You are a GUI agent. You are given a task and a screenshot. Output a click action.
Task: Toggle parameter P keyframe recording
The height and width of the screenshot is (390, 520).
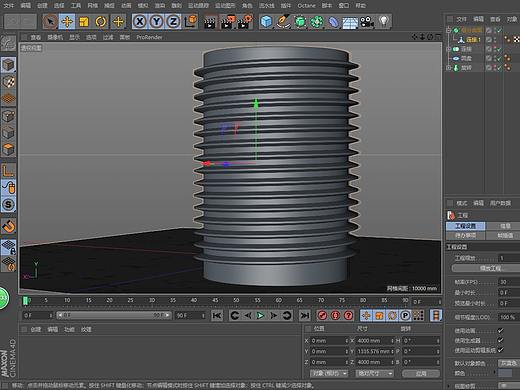pyautogui.click(x=405, y=315)
